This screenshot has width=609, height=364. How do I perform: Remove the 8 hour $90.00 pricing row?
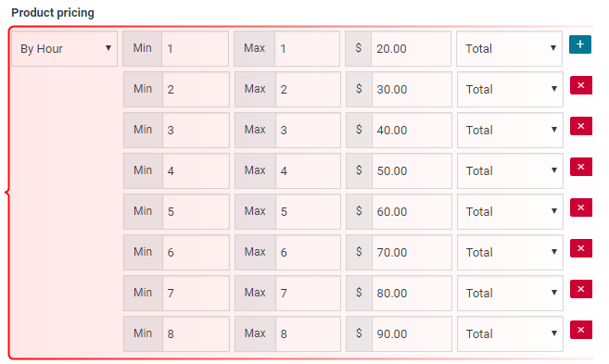(x=580, y=330)
